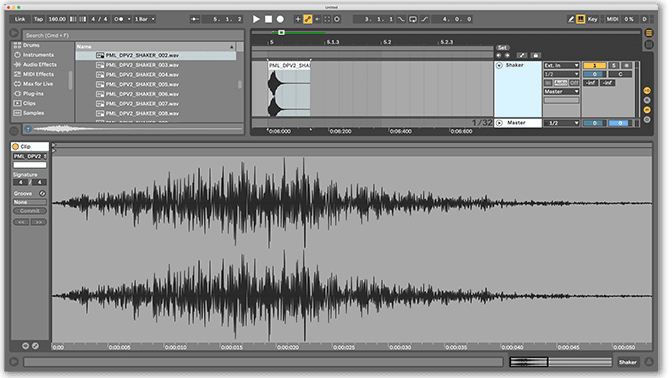
Task: Start playback with the Play button
Action: point(256,19)
